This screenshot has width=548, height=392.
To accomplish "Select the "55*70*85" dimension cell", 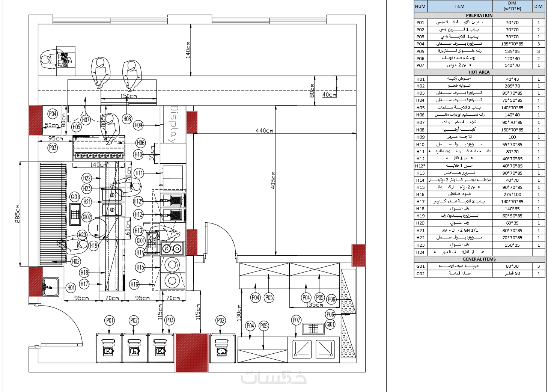I will (512, 145).
